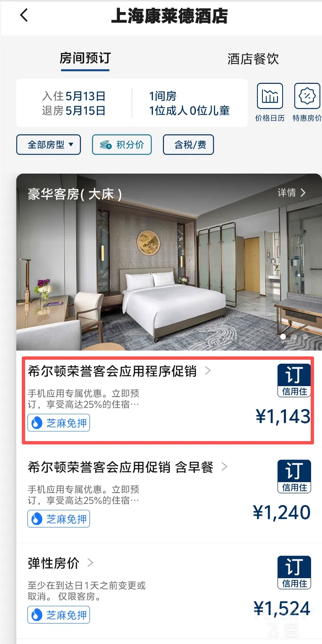
Task: Open the 全部房型 room type dropdown
Action: click(48, 145)
